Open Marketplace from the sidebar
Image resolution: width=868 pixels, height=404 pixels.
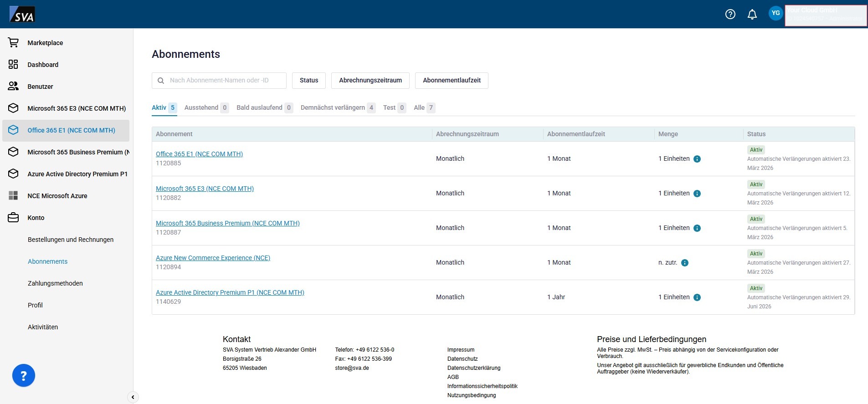(x=45, y=43)
